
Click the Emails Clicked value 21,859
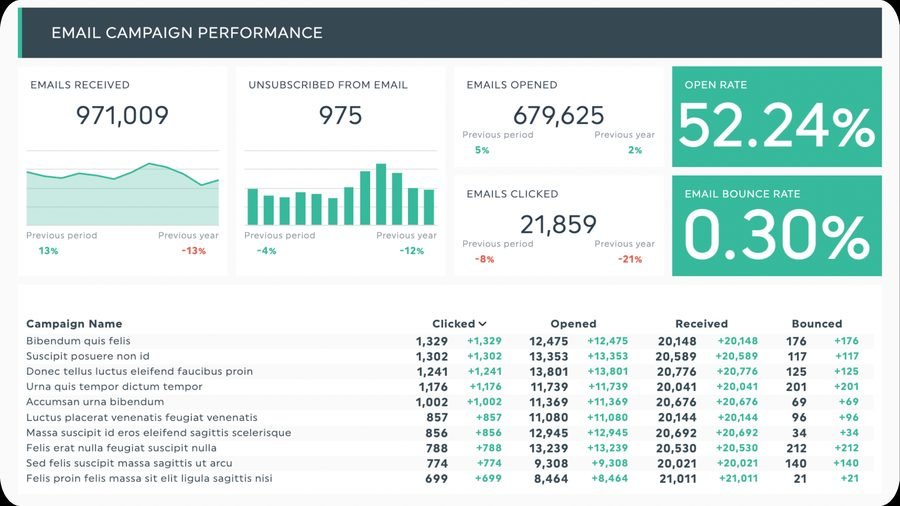(x=558, y=224)
